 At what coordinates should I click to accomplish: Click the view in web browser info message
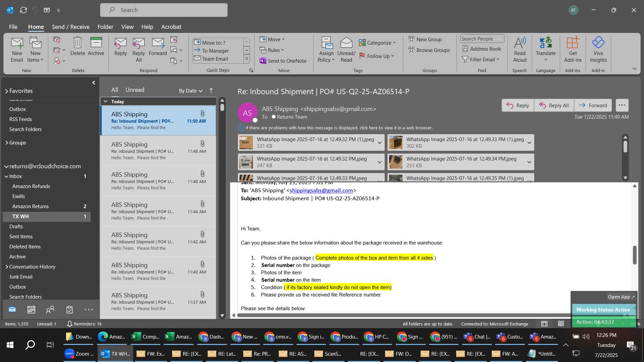click(x=339, y=128)
